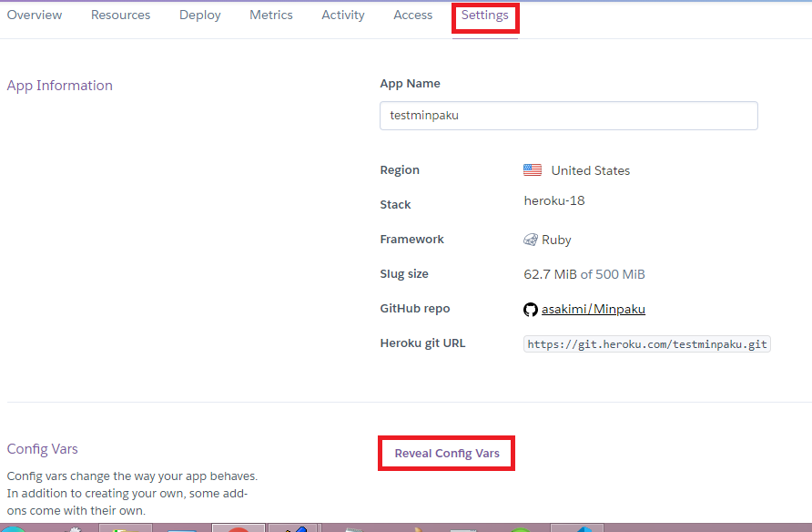812x532 pixels.
Task: Open the Overview tab
Action: tap(35, 15)
